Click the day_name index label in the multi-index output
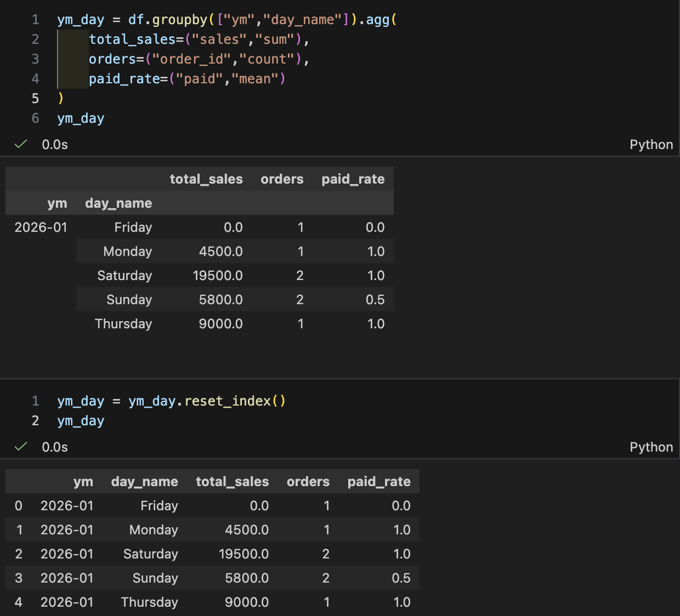The width and height of the screenshot is (680, 616). [118, 203]
